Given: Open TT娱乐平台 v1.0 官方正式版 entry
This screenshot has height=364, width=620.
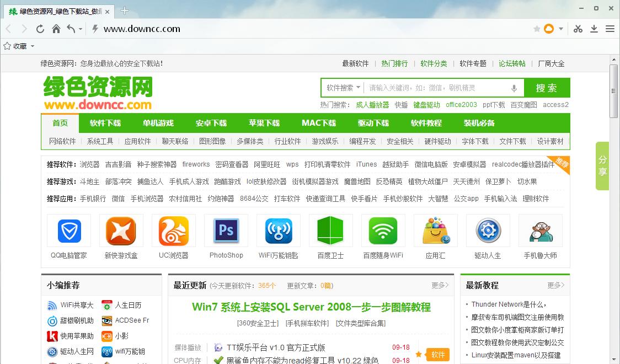Looking at the screenshot, I should [x=276, y=348].
